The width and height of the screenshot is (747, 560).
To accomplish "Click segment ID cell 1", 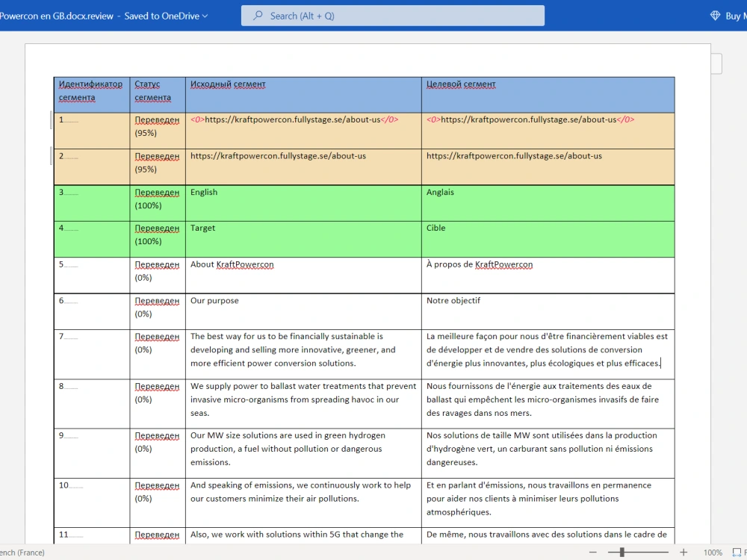I will point(91,131).
